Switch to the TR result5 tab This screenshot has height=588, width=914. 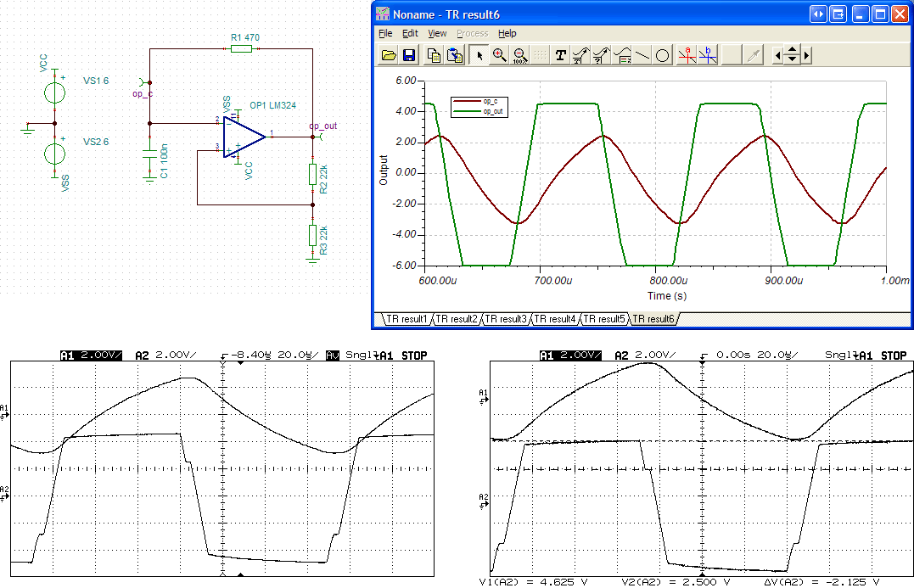click(604, 319)
